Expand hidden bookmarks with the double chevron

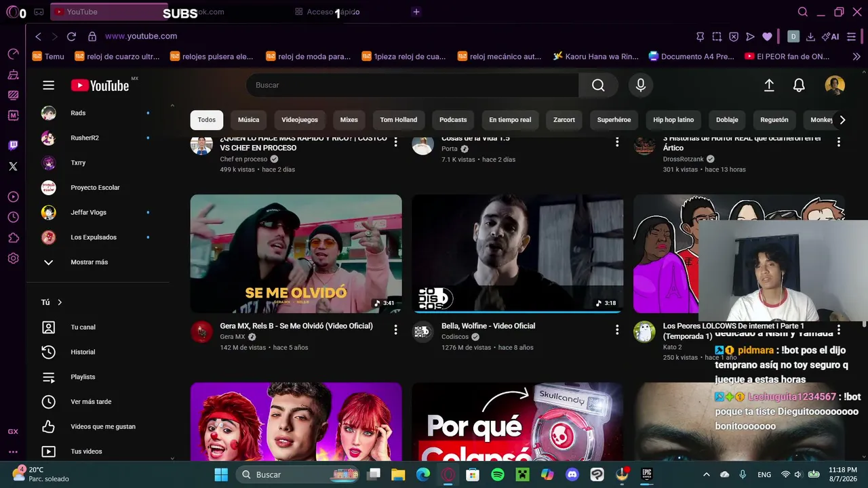pyautogui.click(x=856, y=57)
